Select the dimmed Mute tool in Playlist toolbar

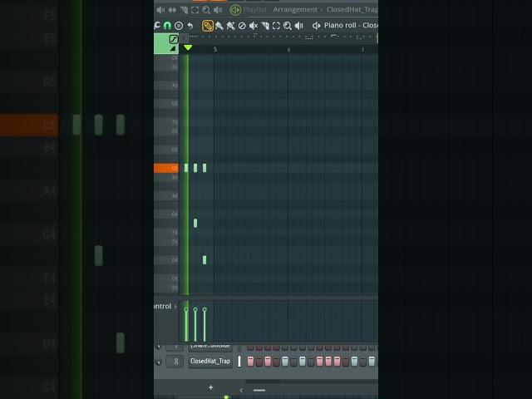[x=160, y=10]
